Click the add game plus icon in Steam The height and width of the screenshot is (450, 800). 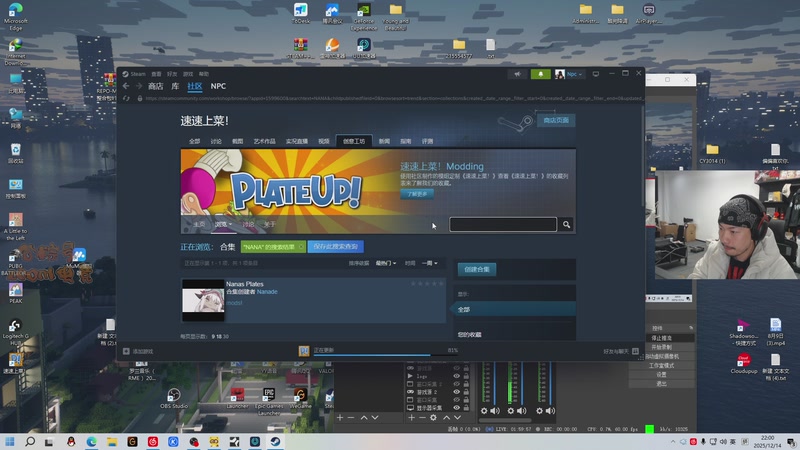pyautogui.click(x=126, y=351)
